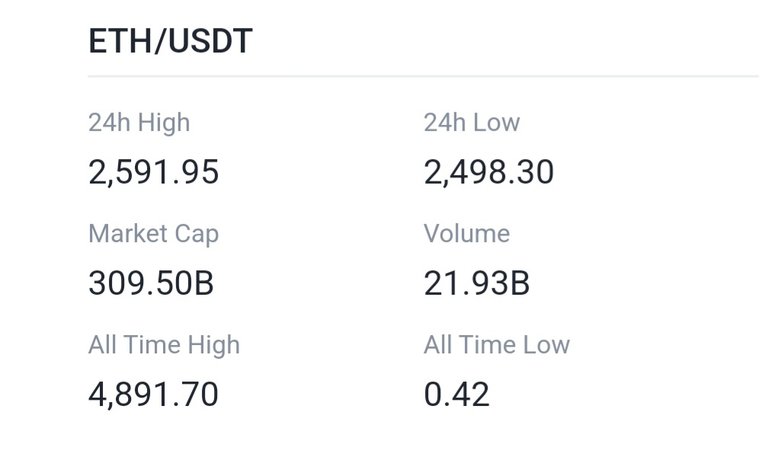The height and width of the screenshot is (450, 768).
Task: Click the ETH/USDT pair title
Action: click(x=170, y=41)
